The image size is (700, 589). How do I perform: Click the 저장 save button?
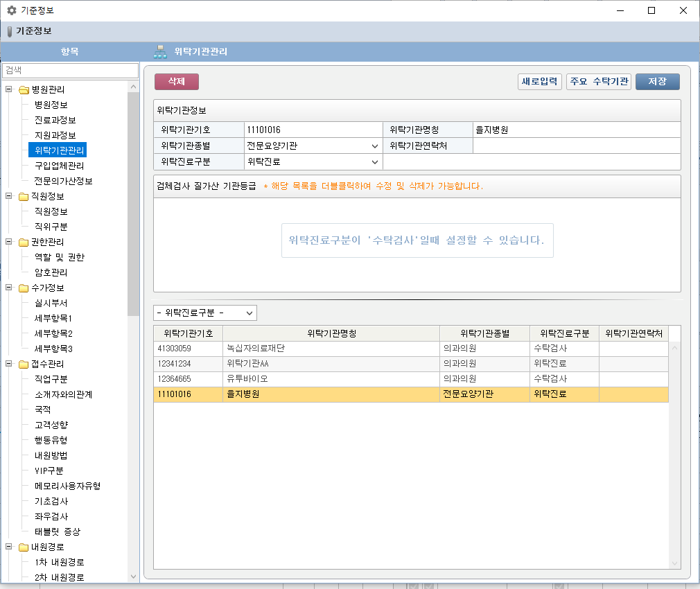tap(657, 82)
